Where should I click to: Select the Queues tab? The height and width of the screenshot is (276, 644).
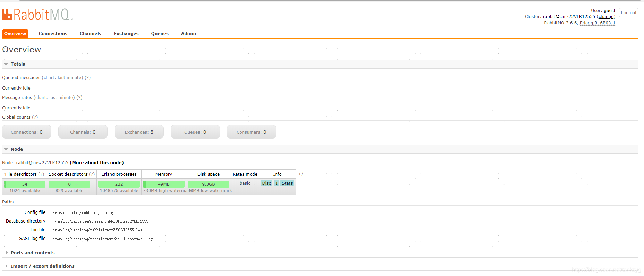pyautogui.click(x=160, y=33)
